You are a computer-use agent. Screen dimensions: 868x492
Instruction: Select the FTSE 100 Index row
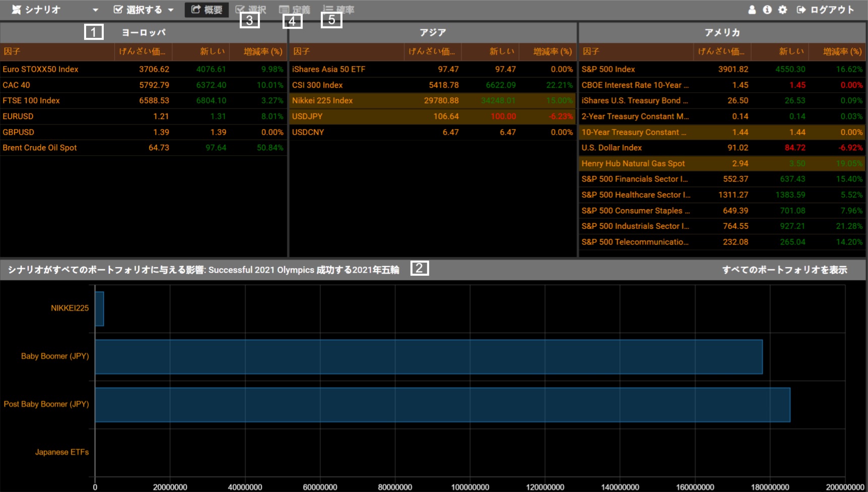(x=144, y=100)
